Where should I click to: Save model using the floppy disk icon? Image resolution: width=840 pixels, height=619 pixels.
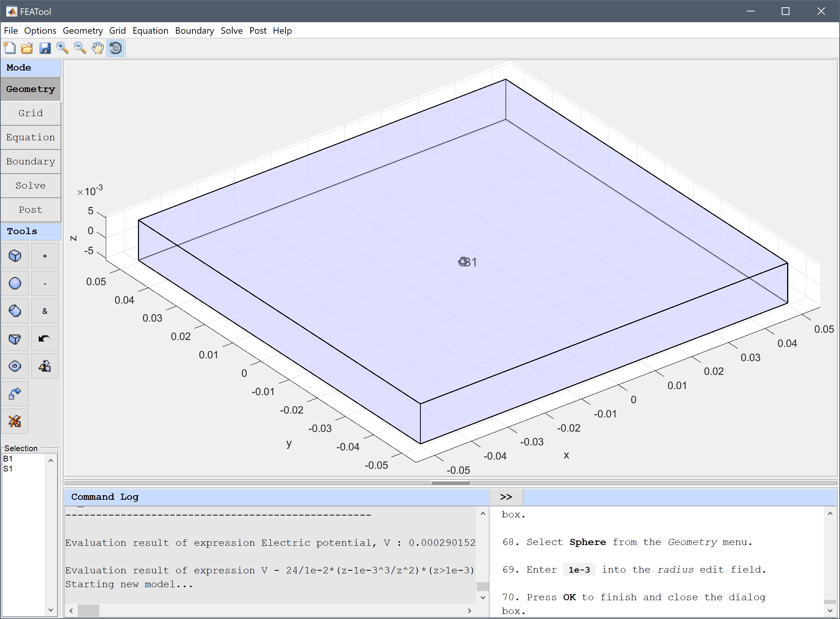pos(45,48)
